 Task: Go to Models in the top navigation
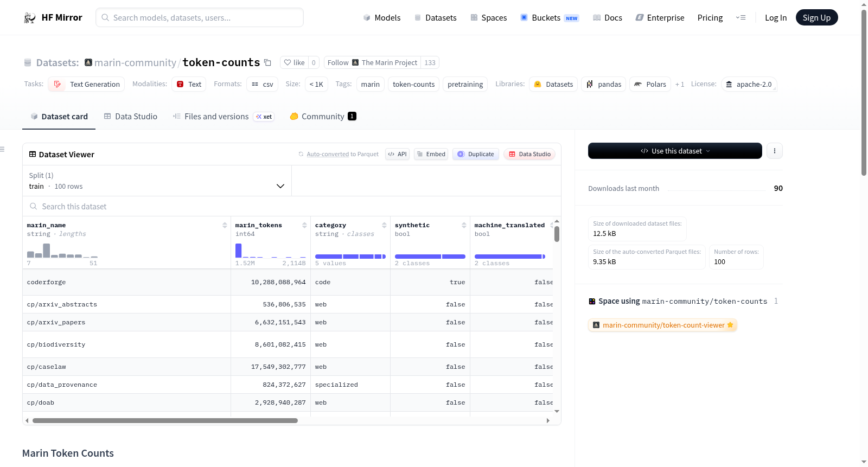[x=382, y=18]
